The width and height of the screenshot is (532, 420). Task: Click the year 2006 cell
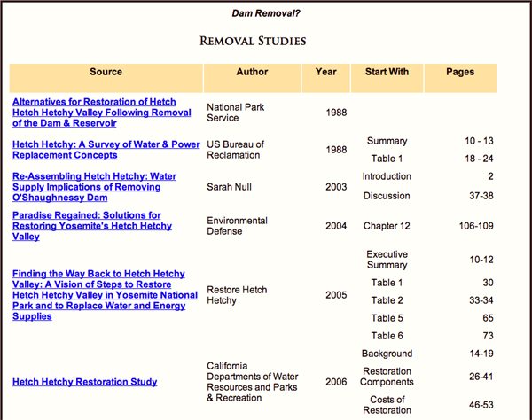(336, 382)
